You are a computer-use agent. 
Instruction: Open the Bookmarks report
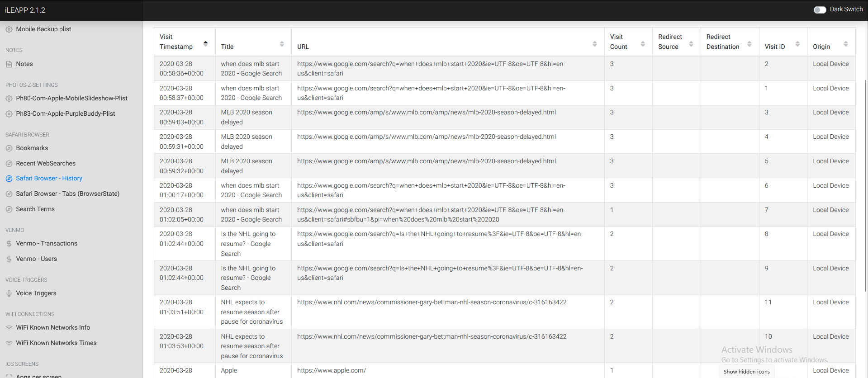click(32, 148)
